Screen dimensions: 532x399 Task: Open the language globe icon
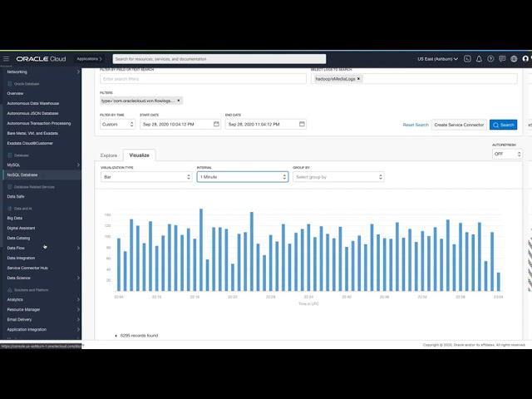(x=514, y=59)
